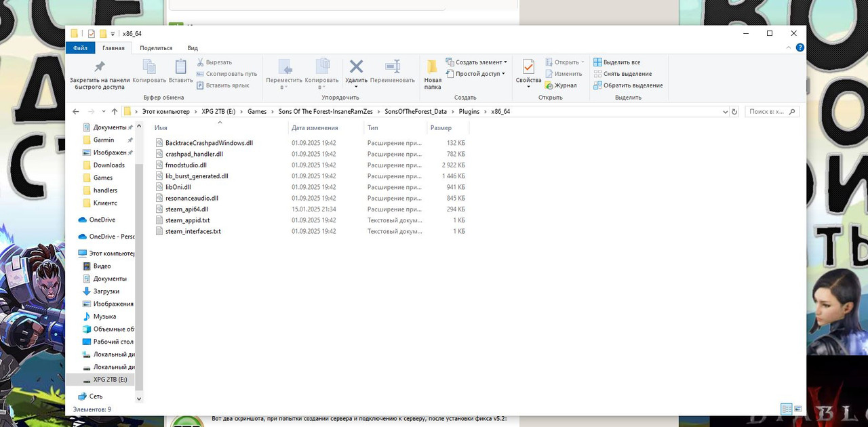Open quick access toolbar customize dropdown
Screen dimensions: 868x427
pos(113,34)
